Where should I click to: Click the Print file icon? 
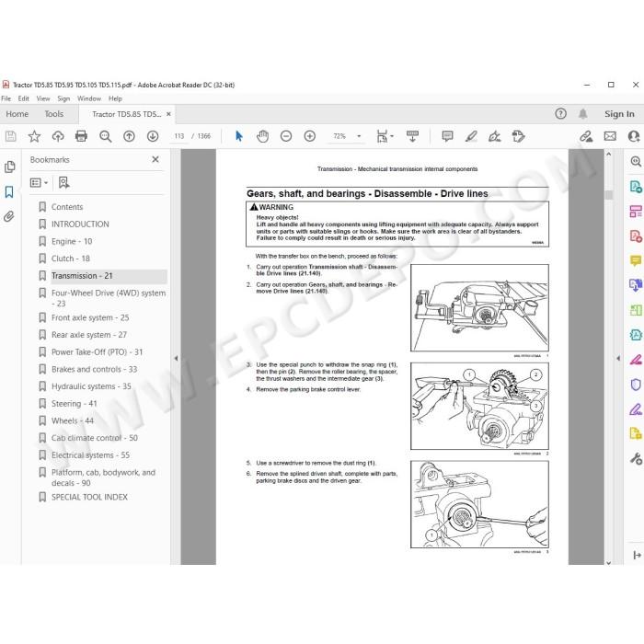pyautogui.click(x=81, y=136)
